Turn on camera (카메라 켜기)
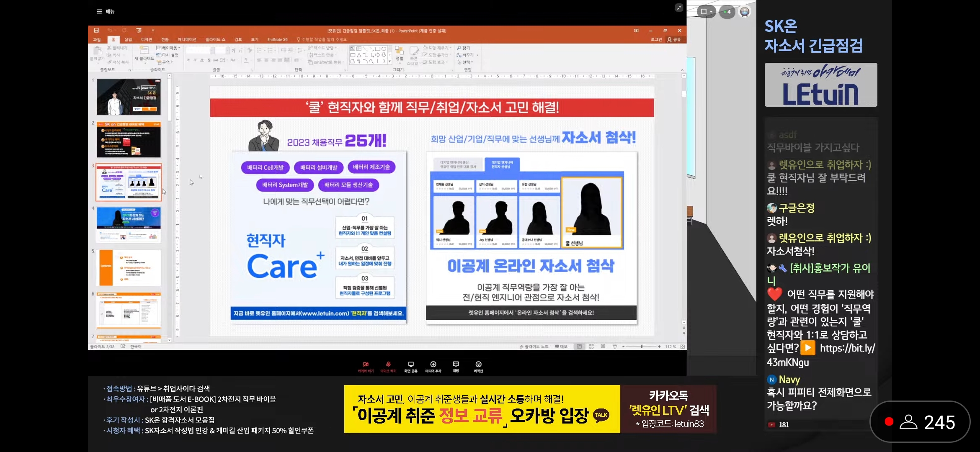The width and height of the screenshot is (980, 452). [x=366, y=367]
